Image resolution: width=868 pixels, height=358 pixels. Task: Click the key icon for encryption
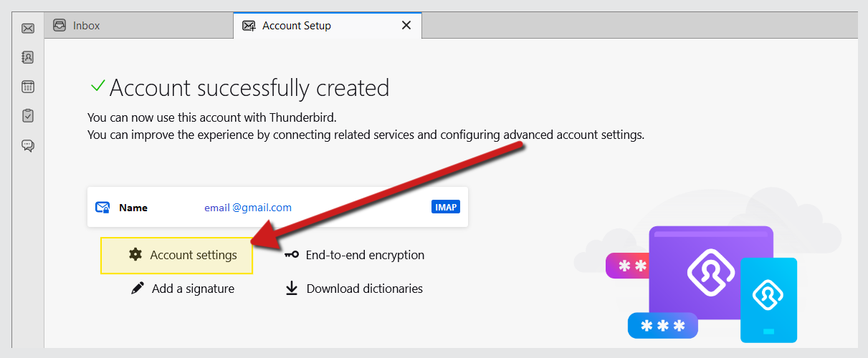(x=291, y=255)
